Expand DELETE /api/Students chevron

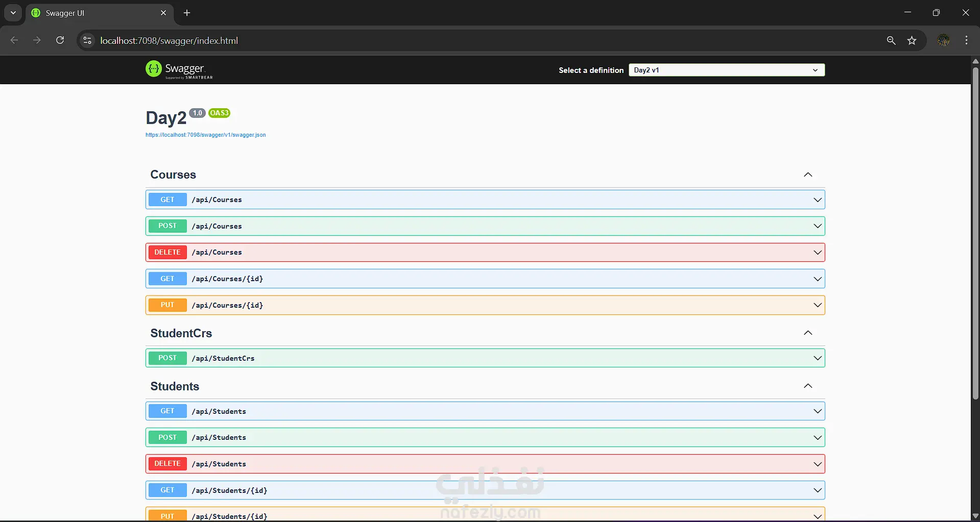(x=818, y=464)
